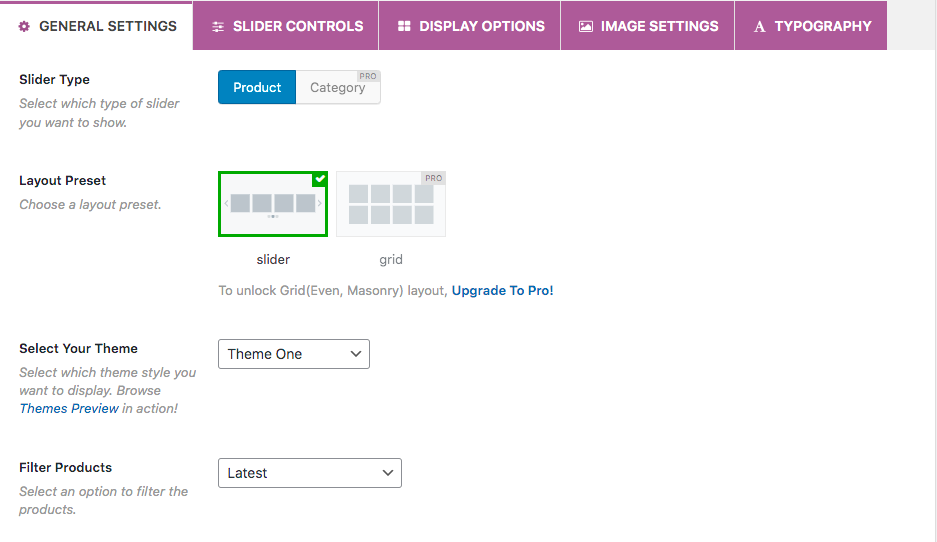Click the letter A icon beside Typography
The height and width of the screenshot is (542, 937).
pos(760,26)
